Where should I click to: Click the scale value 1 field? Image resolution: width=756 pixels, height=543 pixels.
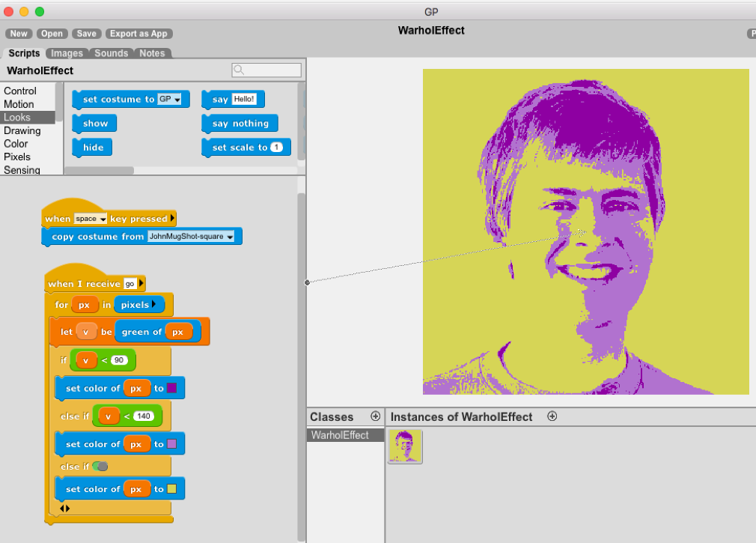pyautogui.click(x=276, y=147)
